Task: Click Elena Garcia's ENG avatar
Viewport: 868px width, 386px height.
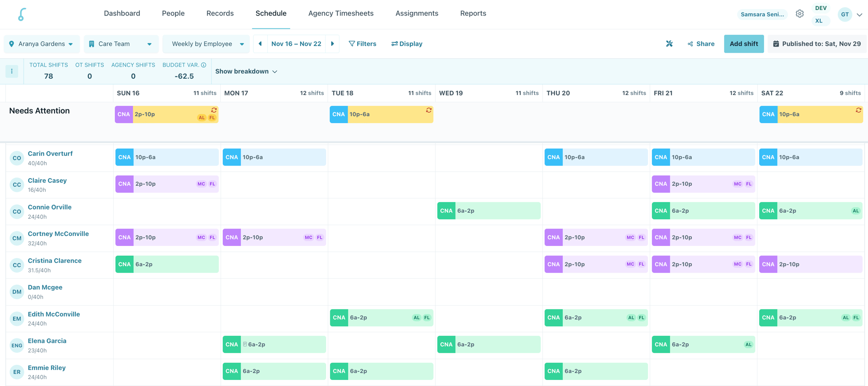Action: (x=17, y=345)
